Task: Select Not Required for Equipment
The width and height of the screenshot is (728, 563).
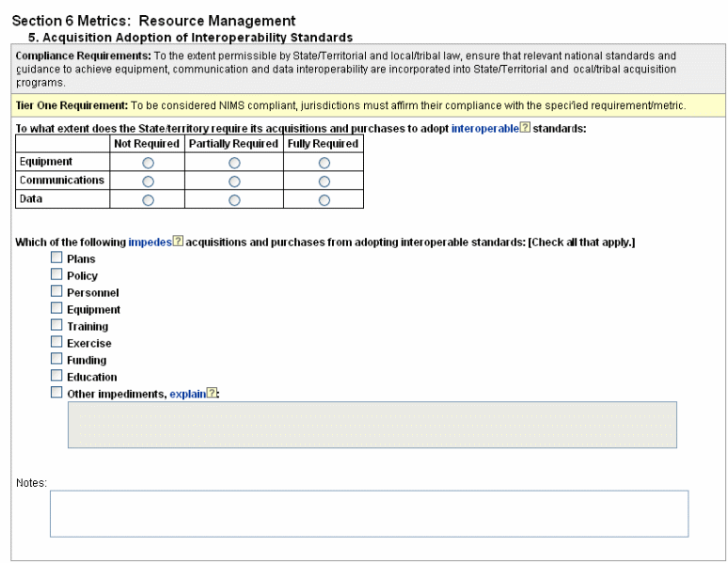Action: pyautogui.click(x=148, y=163)
